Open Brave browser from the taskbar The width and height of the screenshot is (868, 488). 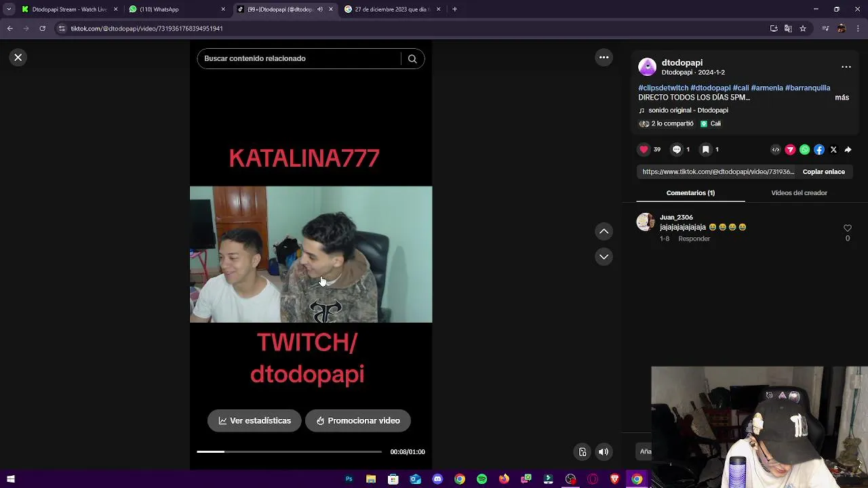coord(614,479)
